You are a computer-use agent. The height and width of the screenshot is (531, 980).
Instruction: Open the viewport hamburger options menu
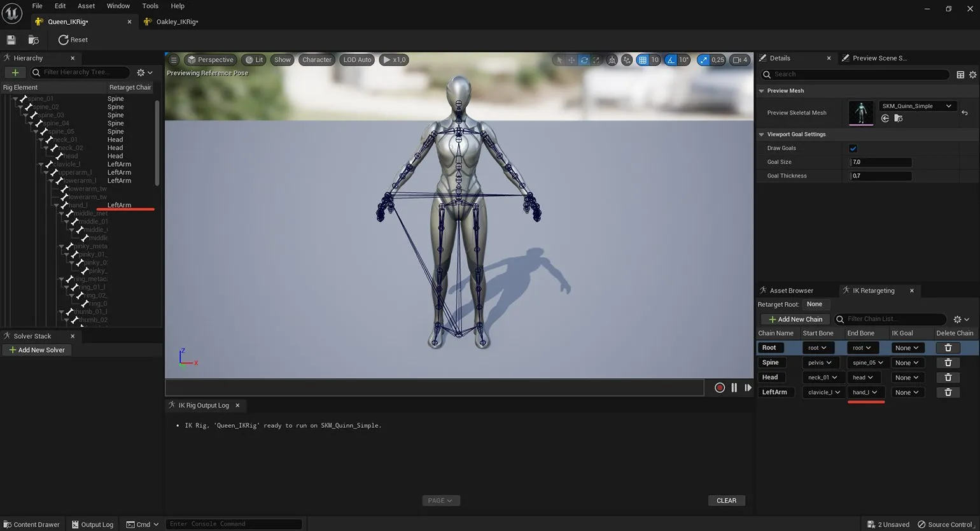tap(173, 60)
